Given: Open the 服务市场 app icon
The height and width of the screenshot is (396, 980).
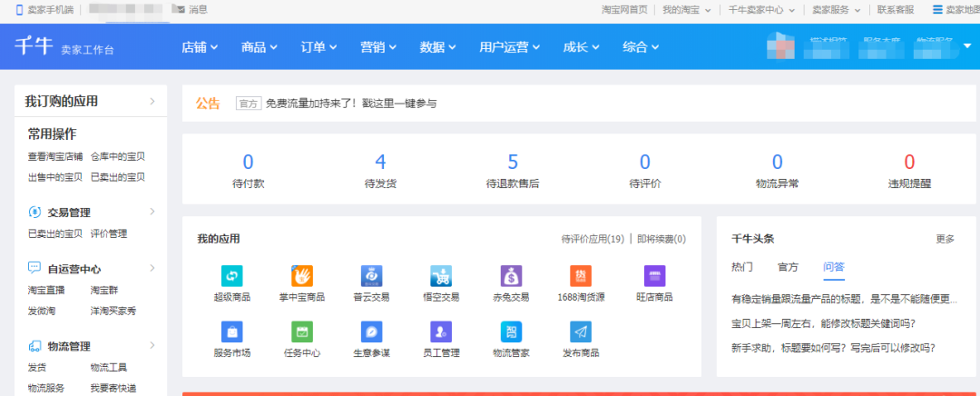Looking at the screenshot, I should click(x=231, y=332).
